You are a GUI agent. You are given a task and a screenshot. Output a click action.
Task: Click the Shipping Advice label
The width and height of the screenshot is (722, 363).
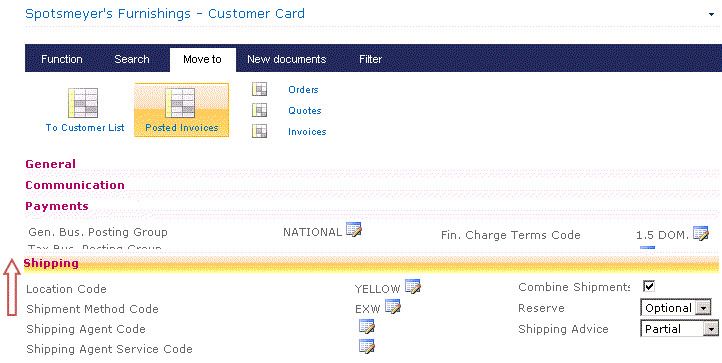(x=563, y=329)
